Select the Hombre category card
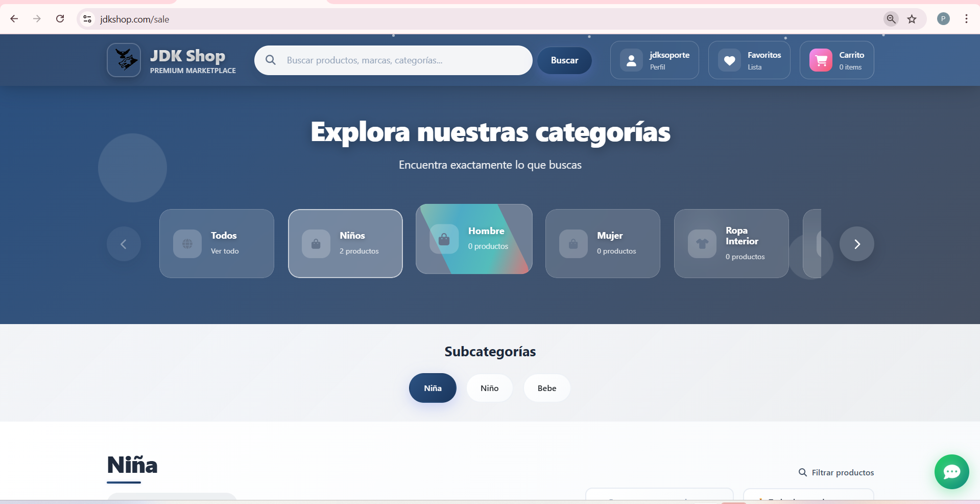Image resolution: width=980 pixels, height=504 pixels. [x=474, y=239]
